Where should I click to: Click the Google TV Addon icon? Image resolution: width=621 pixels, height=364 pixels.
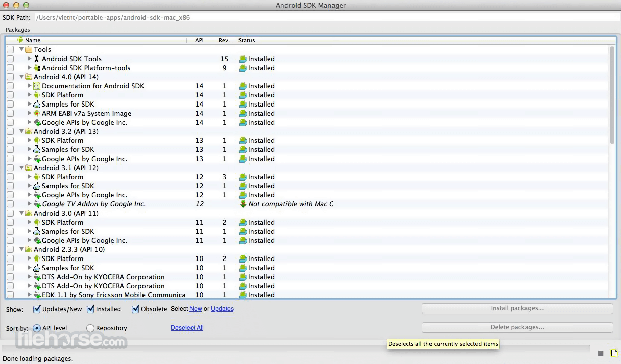(x=36, y=204)
